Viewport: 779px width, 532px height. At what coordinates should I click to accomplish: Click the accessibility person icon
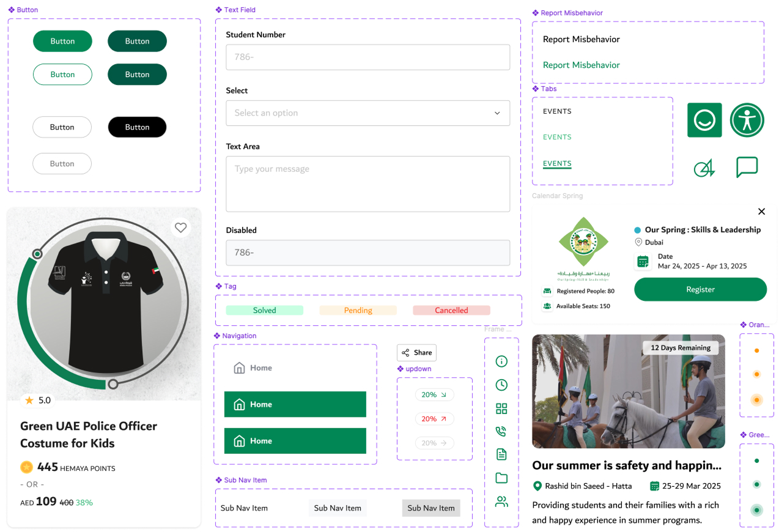coord(747,120)
